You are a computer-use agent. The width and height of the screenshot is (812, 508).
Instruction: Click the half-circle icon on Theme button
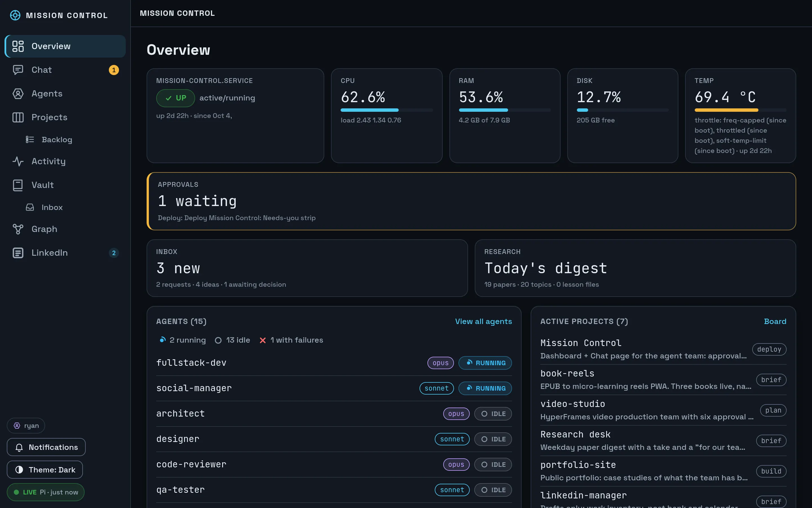click(19, 470)
